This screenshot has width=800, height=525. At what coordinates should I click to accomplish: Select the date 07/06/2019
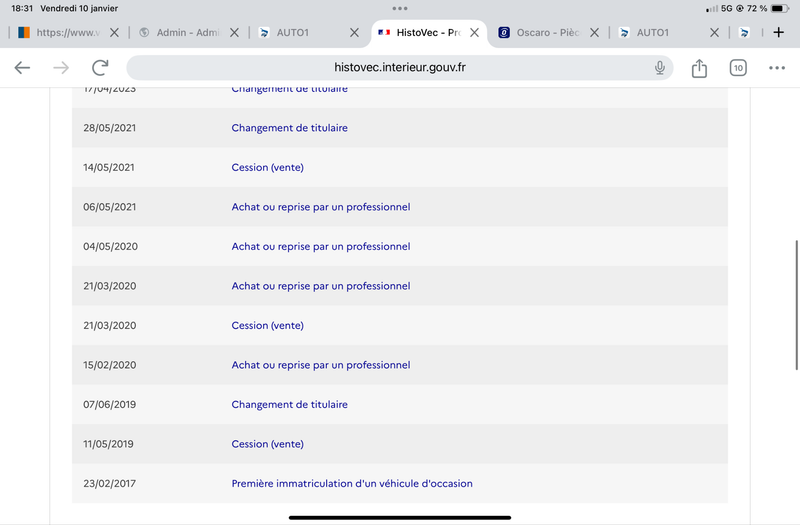point(110,405)
